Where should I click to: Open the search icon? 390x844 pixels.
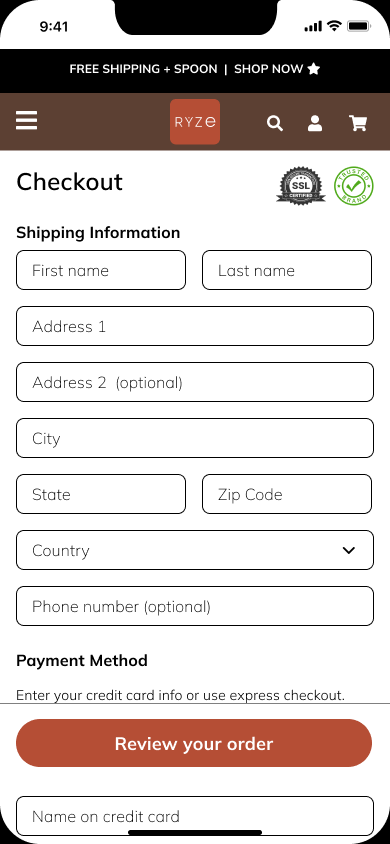coord(275,123)
